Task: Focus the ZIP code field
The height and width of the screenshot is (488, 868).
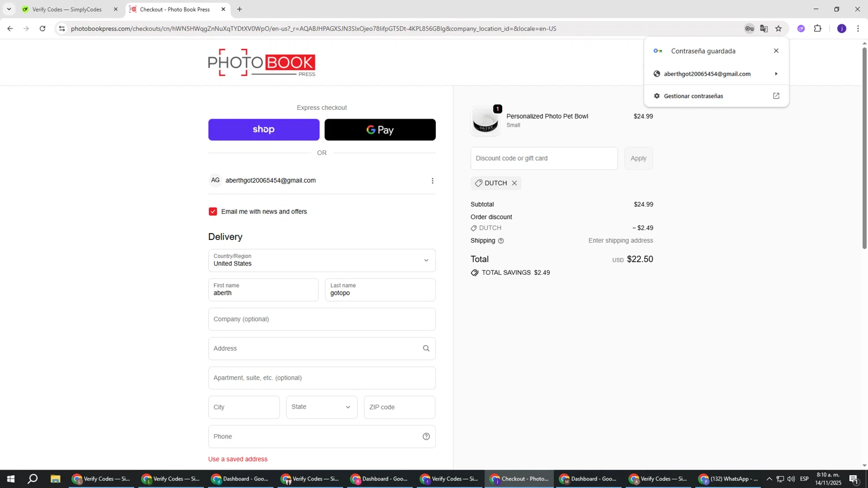Action: (400, 408)
